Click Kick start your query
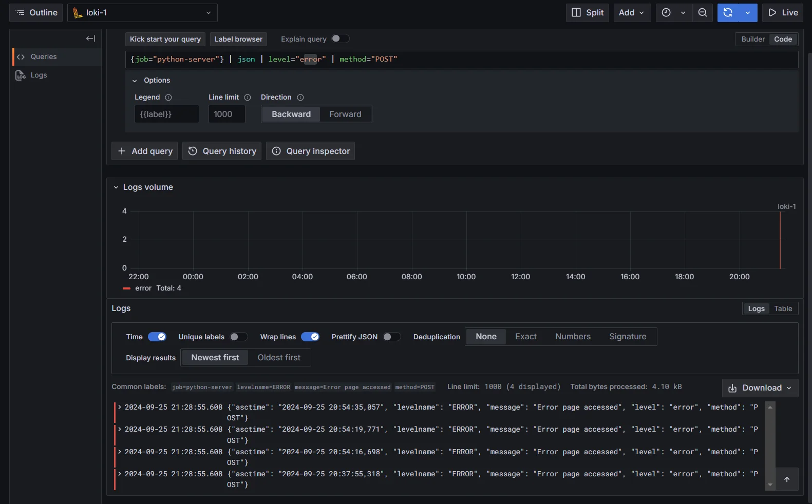Image resolution: width=812 pixels, height=504 pixels. (165, 39)
